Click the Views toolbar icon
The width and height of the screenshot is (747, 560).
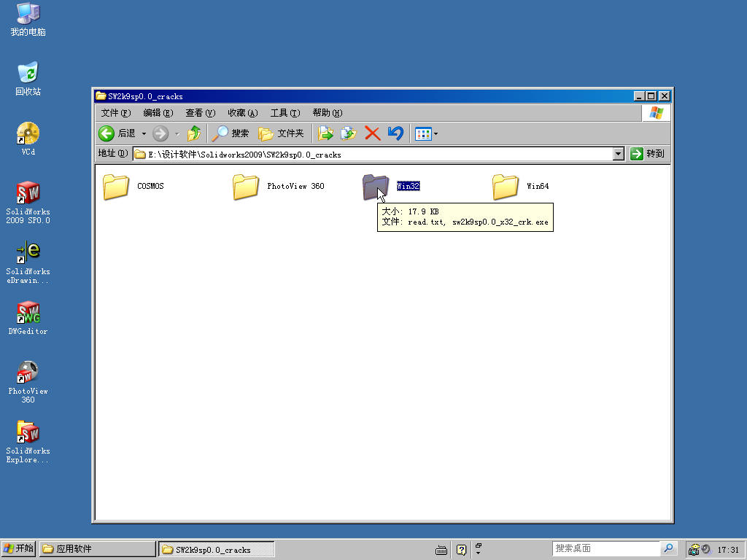[x=423, y=134]
